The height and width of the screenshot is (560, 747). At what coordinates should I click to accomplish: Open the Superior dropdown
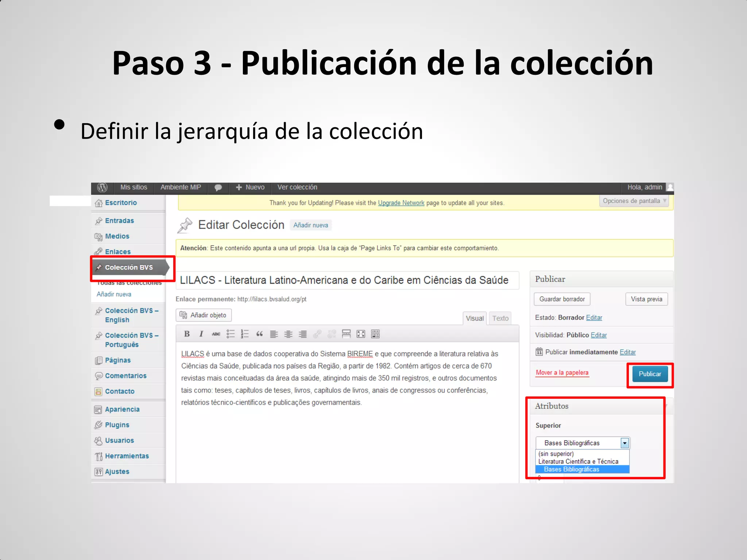[582, 443]
